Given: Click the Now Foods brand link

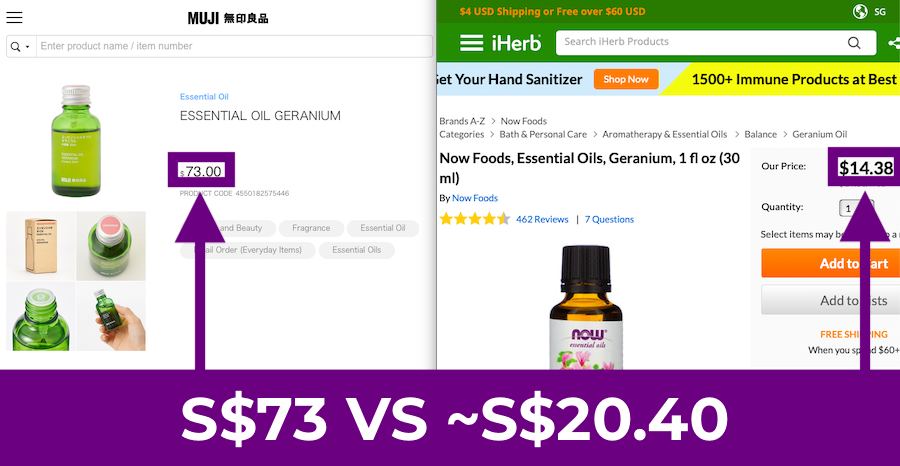Looking at the screenshot, I should pos(475,198).
